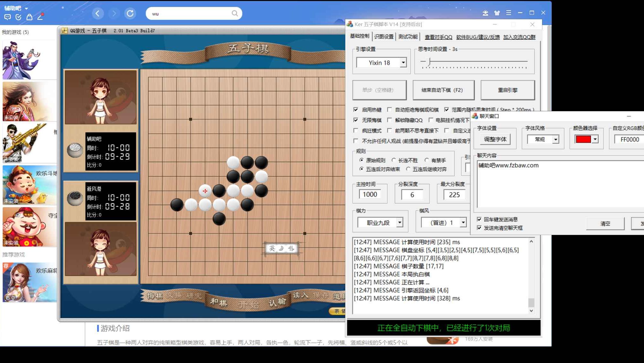Open the shirt skin icon at top right
This screenshot has height=363, width=644.
pyautogui.click(x=497, y=13)
